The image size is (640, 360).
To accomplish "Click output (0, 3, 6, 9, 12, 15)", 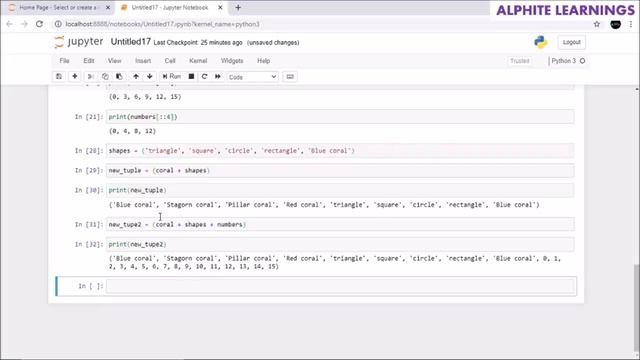I will click(x=145, y=97).
